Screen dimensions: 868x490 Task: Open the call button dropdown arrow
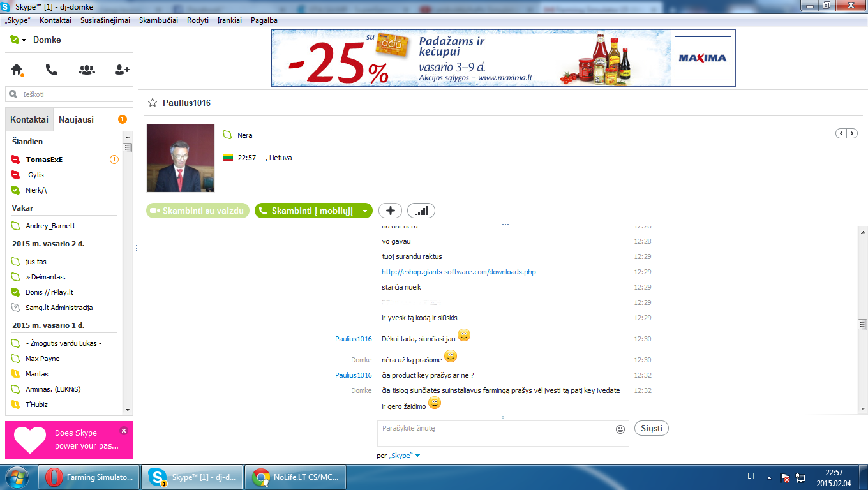tap(364, 211)
